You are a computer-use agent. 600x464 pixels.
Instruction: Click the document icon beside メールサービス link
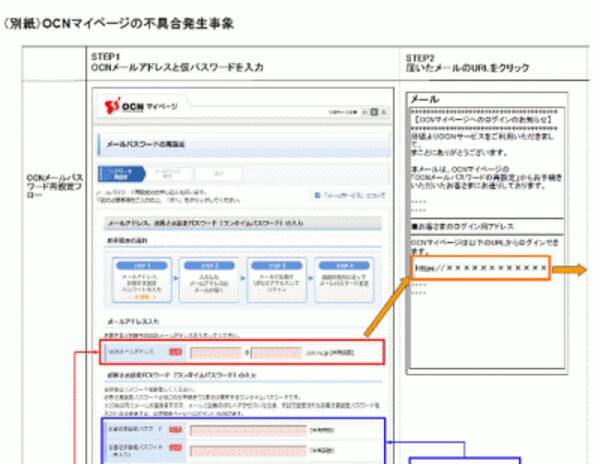click(x=317, y=195)
